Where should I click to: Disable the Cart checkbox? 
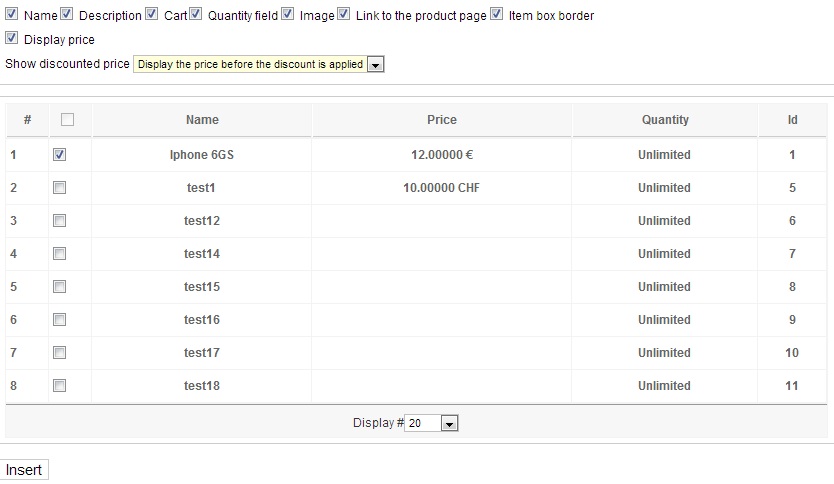point(152,15)
